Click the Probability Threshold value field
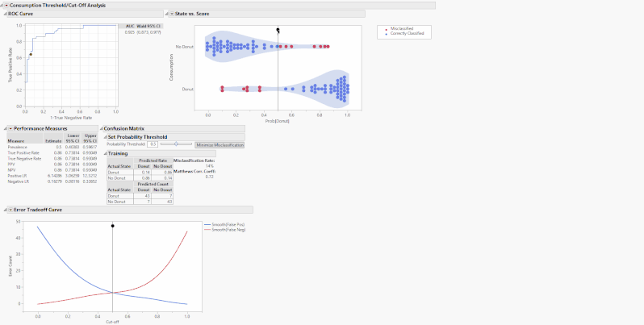 [153, 144]
